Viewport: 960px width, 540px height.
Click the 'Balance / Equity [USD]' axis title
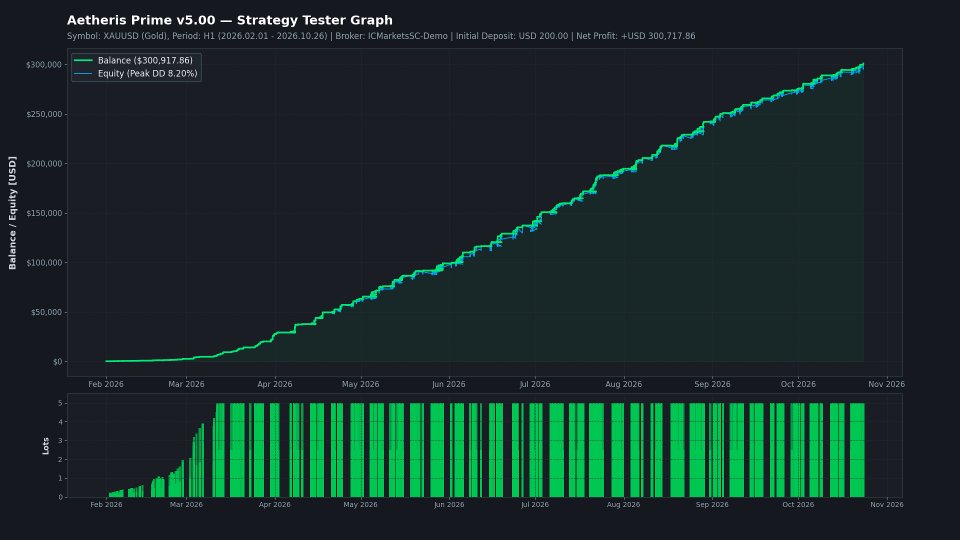tap(12, 212)
